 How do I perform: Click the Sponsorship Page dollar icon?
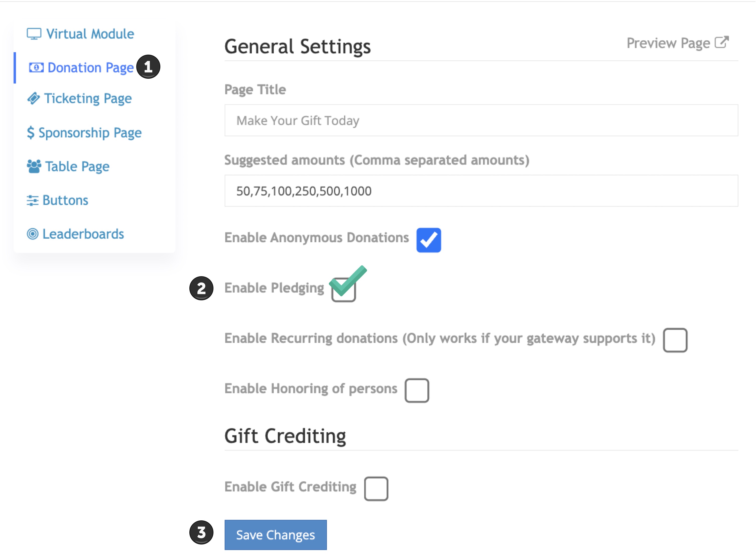click(x=31, y=133)
